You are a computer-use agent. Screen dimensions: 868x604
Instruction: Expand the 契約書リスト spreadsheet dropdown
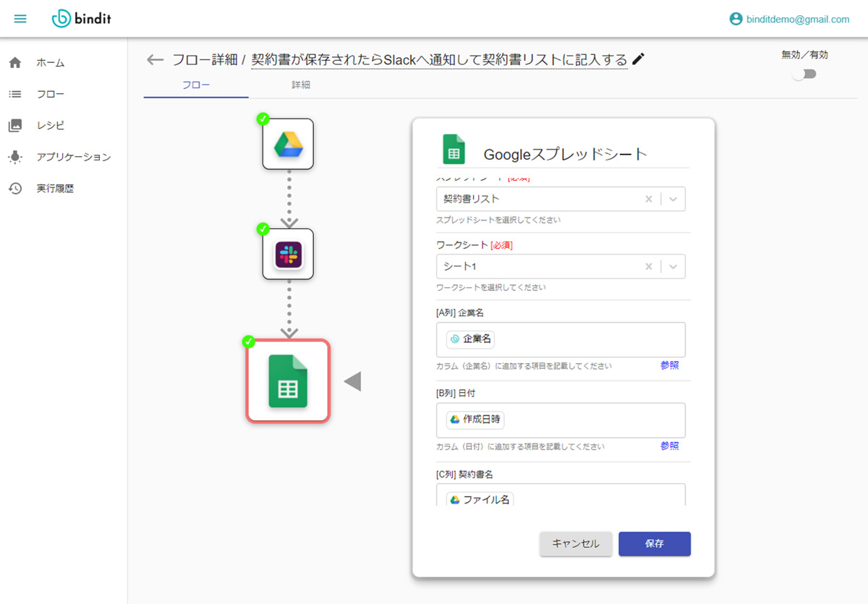point(674,199)
